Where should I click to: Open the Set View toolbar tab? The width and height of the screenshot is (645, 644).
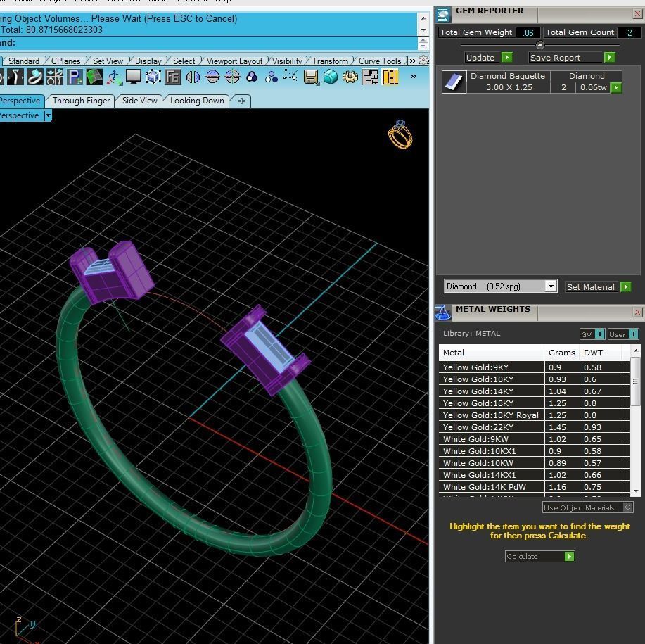pyautogui.click(x=108, y=61)
